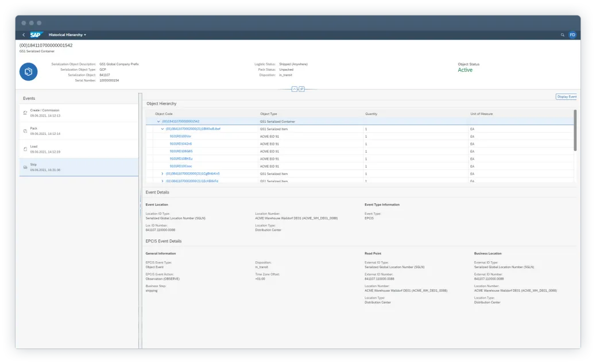This screenshot has height=364, width=596.
Task: Open the FD user profile avatar
Action: pyautogui.click(x=572, y=35)
